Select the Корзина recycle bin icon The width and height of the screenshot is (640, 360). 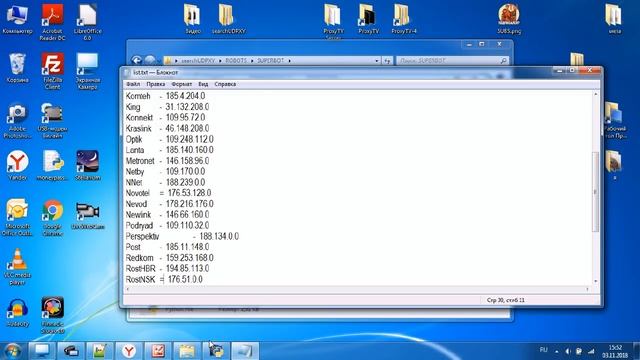tap(17, 68)
